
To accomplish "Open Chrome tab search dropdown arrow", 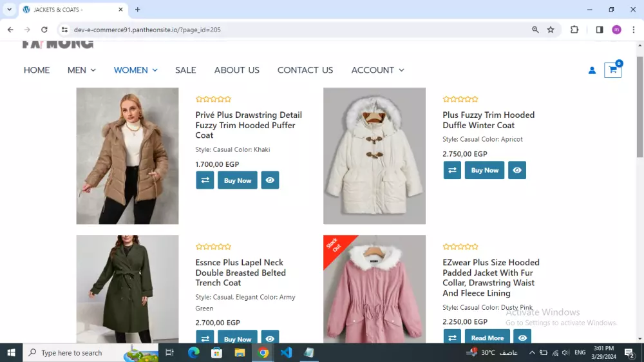I will pos(9,10).
